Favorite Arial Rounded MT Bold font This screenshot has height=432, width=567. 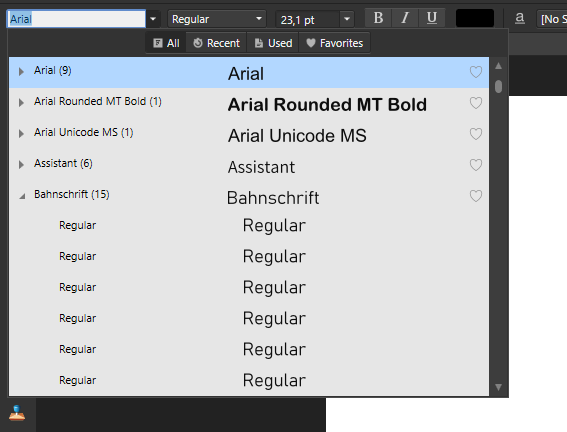point(476,103)
